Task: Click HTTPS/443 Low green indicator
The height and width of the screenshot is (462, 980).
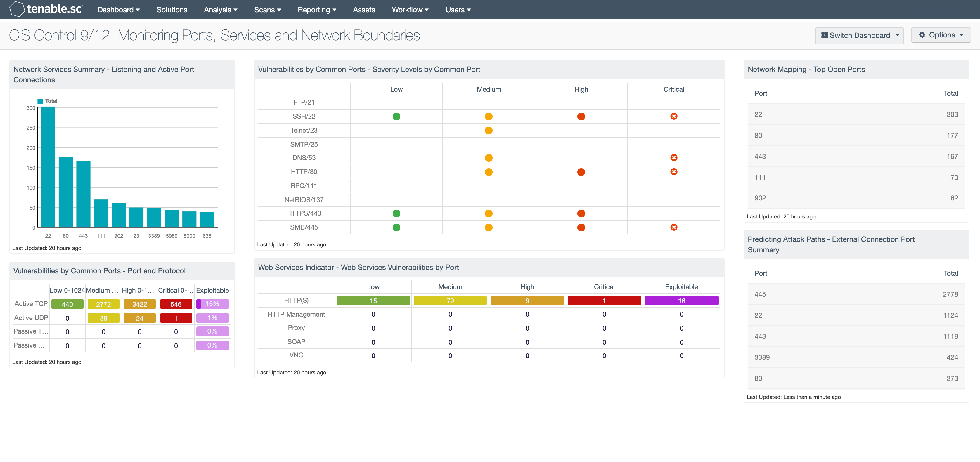Action: click(x=396, y=213)
